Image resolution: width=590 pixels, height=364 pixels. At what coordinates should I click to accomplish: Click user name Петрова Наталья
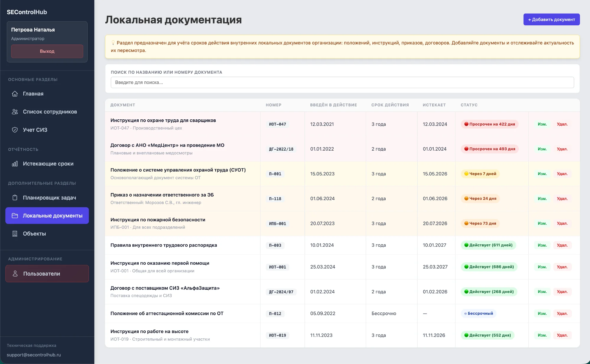pyautogui.click(x=33, y=29)
